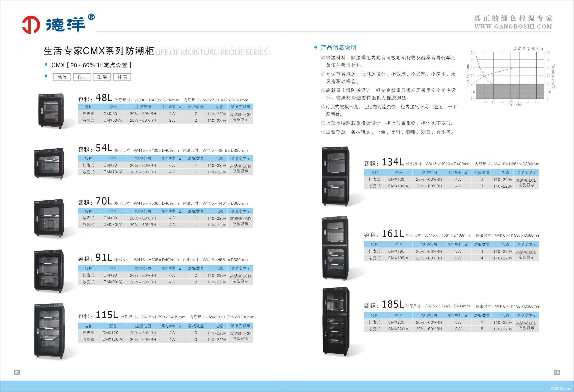Screen dimensions: 574x392
Task: Click the 容积 70L heading
Action: [x=95, y=201]
